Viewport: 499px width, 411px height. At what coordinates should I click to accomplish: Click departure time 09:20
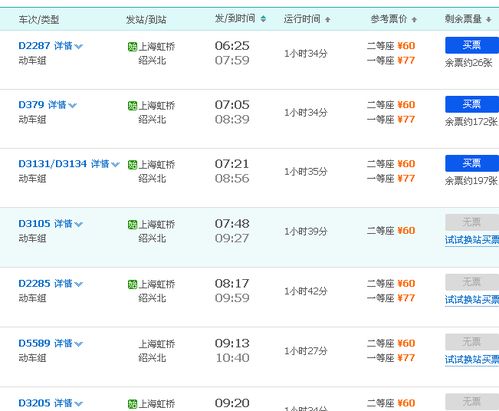click(x=232, y=403)
